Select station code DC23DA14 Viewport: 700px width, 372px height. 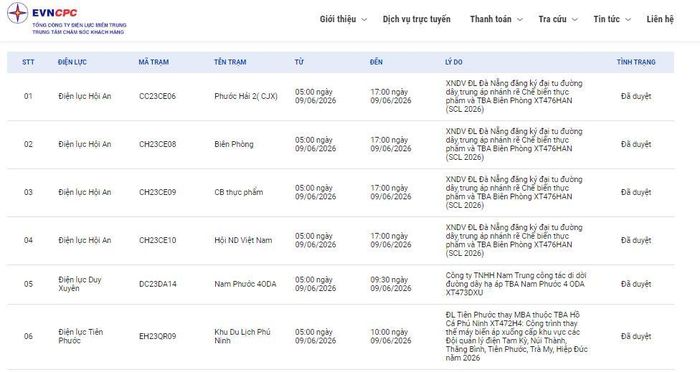point(157,284)
